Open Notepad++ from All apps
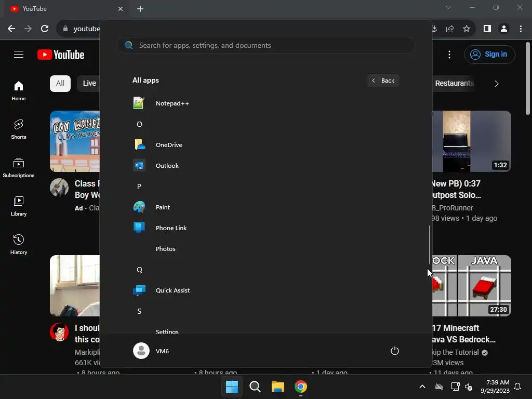The image size is (532, 399). pyautogui.click(x=172, y=103)
